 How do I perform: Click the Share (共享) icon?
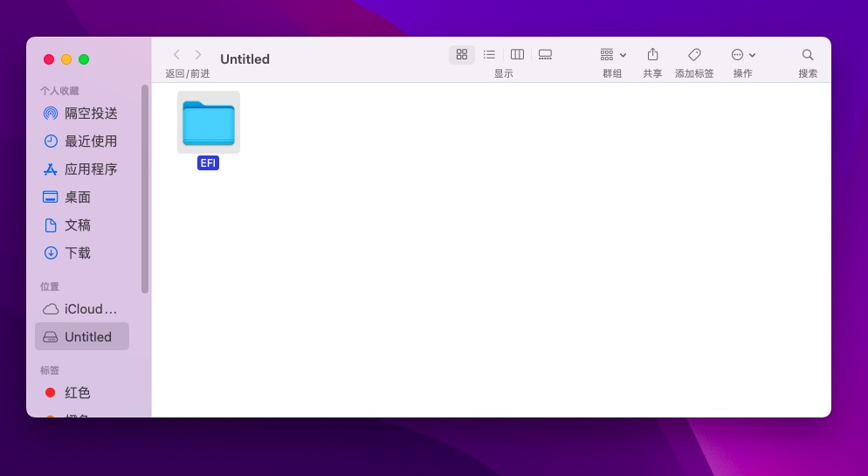point(652,54)
